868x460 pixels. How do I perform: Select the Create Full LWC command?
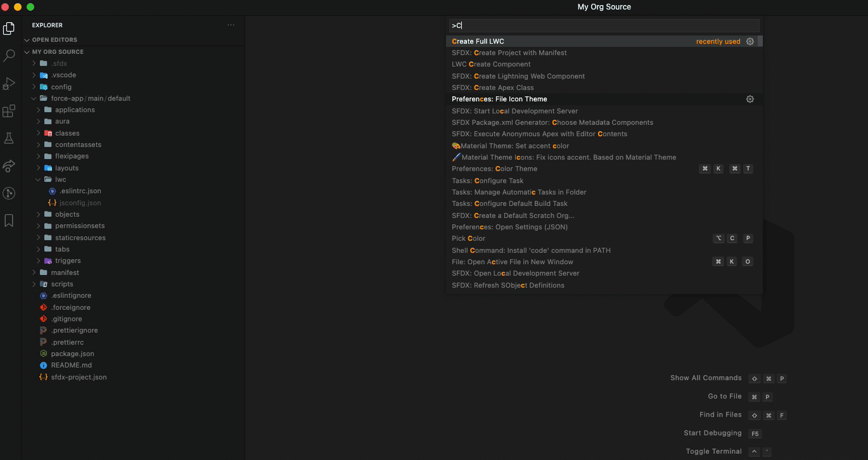tap(602, 41)
